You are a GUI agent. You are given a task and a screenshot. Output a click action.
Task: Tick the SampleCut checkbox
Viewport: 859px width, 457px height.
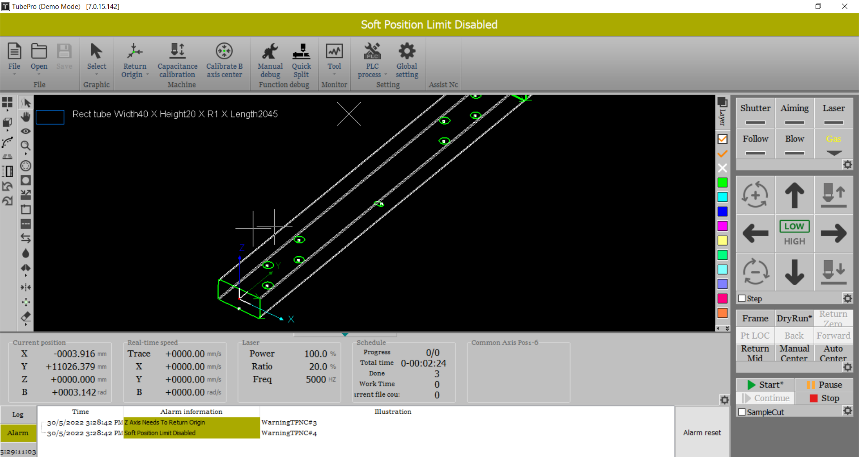click(x=741, y=412)
